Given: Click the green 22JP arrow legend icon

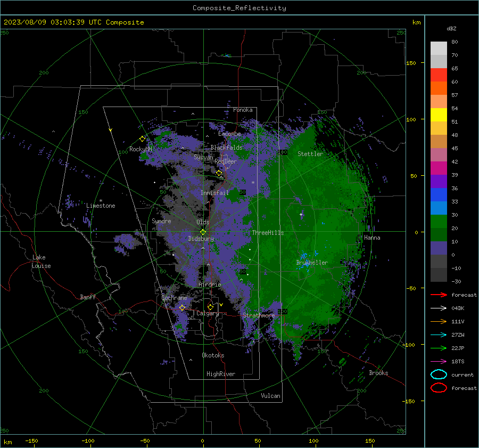Looking at the screenshot, I should point(439,348).
